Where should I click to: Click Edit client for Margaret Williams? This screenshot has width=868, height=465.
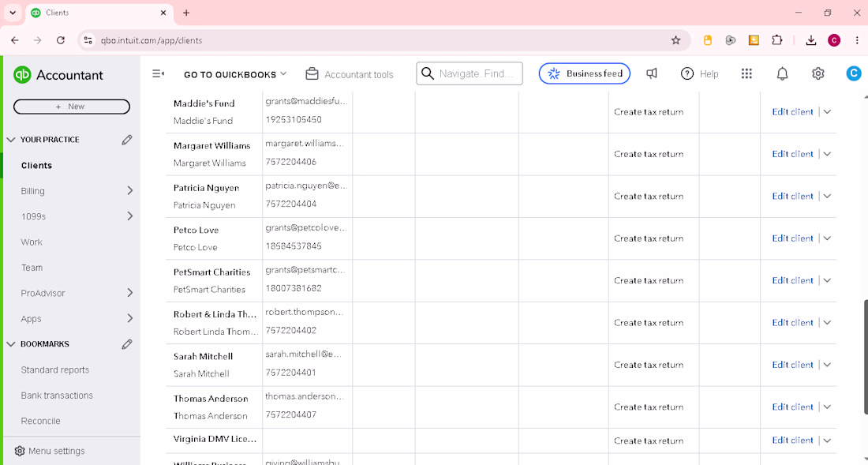[x=793, y=154]
